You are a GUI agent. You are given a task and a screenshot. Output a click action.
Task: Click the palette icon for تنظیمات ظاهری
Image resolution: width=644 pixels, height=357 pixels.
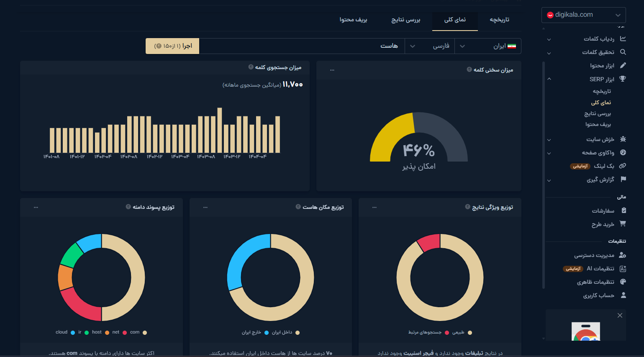point(623,282)
